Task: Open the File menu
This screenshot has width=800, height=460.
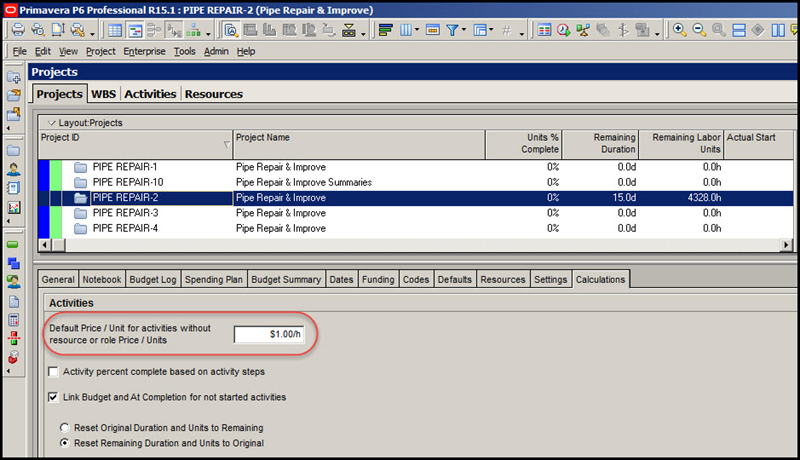Action: pyautogui.click(x=19, y=52)
